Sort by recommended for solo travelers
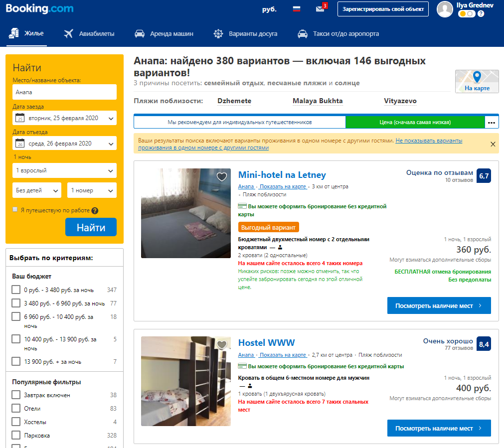Image resolution: width=504 pixels, height=448 pixels. (x=240, y=122)
